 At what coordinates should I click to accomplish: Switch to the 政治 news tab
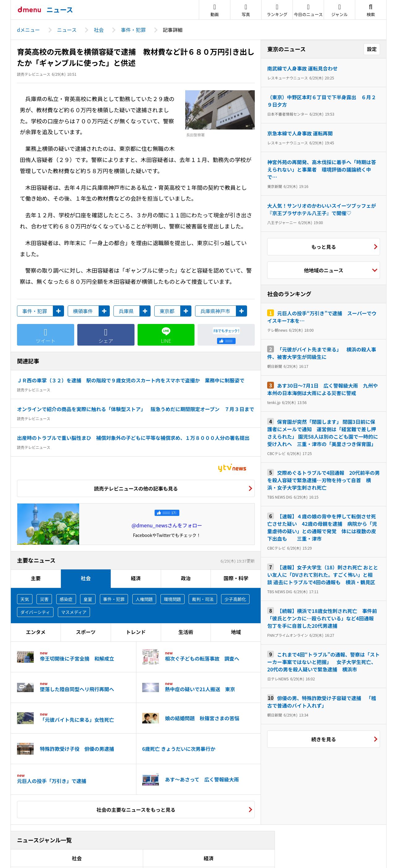186,578
